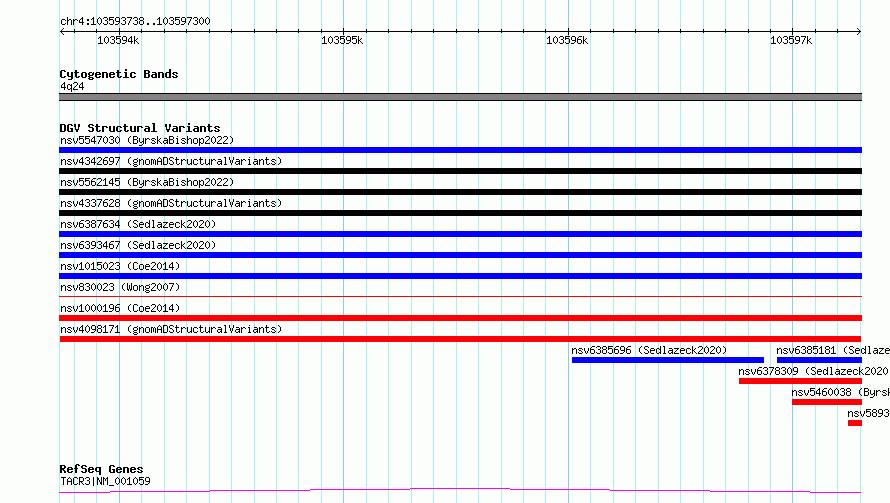Viewport: 890px width, 503px height.
Task: Click the blue nsv1015023 variant bar
Action: pyautogui.click(x=460, y=276)
